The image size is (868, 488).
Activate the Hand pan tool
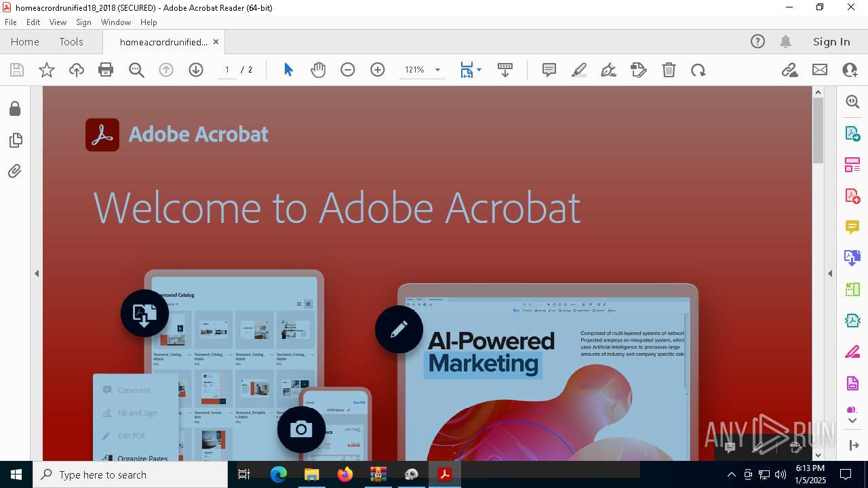[x=318, y=70]
